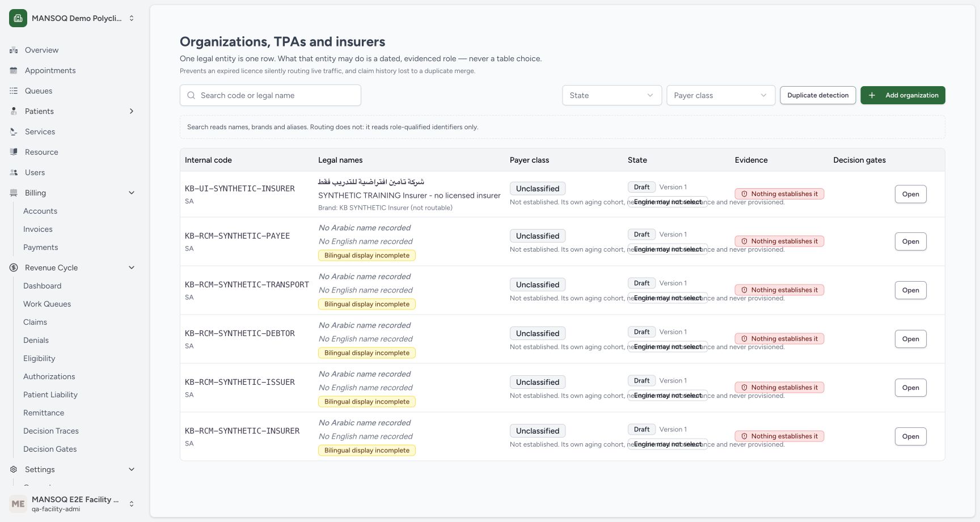Screen dimensions: 980x522
Task: Collapse the Billing section chevron
Action: coord(132,193)
